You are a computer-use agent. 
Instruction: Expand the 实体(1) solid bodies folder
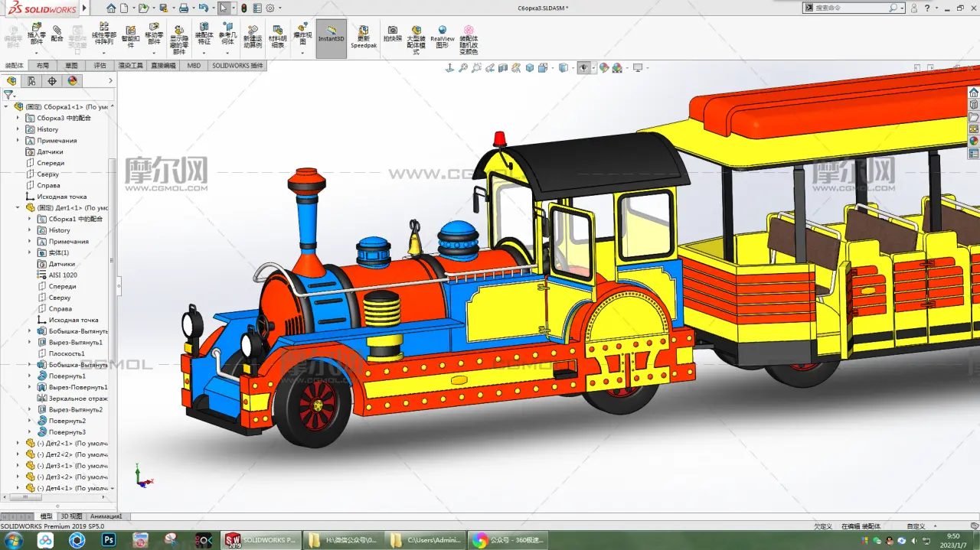[30, 252]
